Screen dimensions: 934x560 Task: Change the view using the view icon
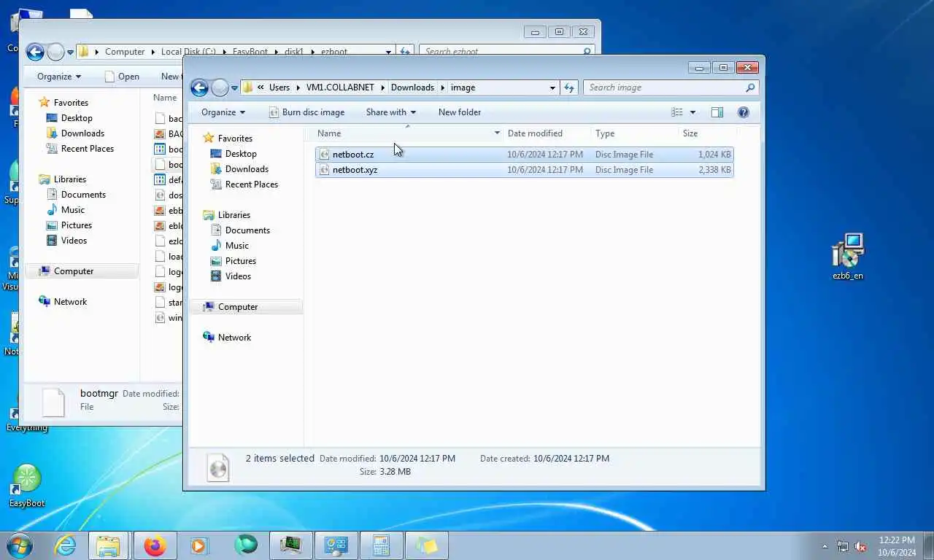(x=677, y=112)
